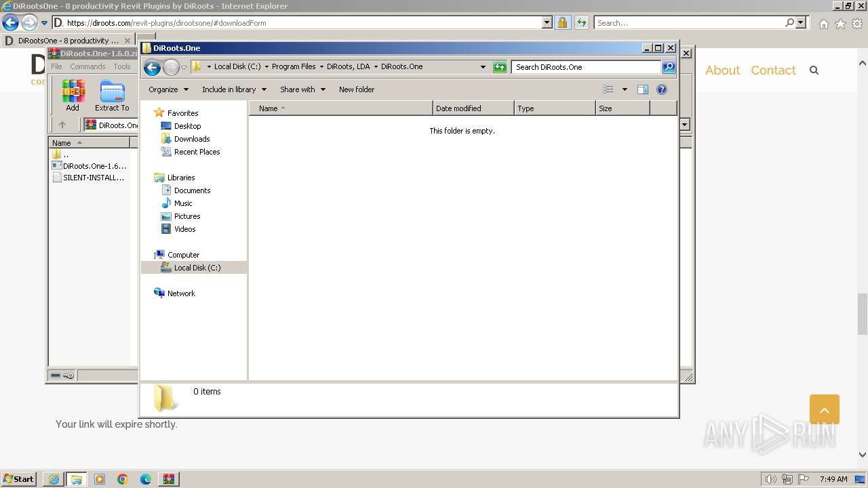The image size is (868, 488).
Task: Click WinRAR Extract To icon
Action: [x=112, y=96]
